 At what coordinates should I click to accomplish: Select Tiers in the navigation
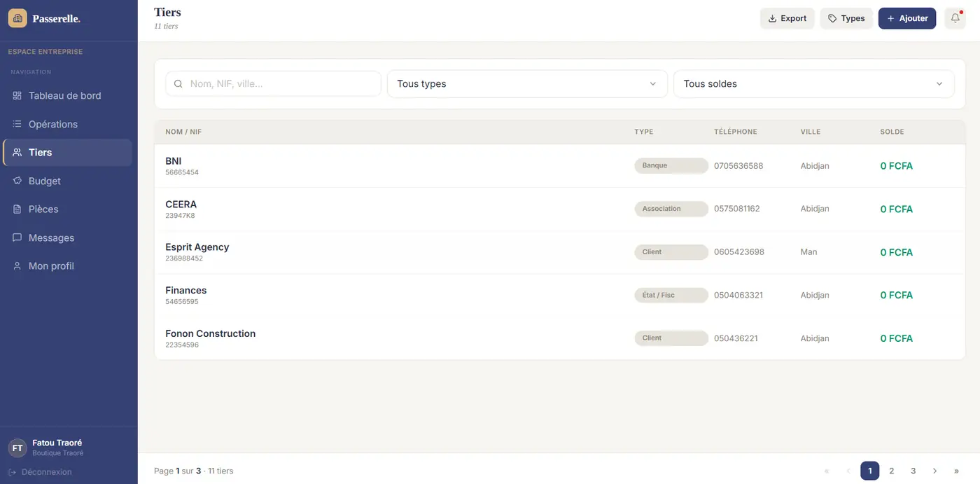point(67,153)
